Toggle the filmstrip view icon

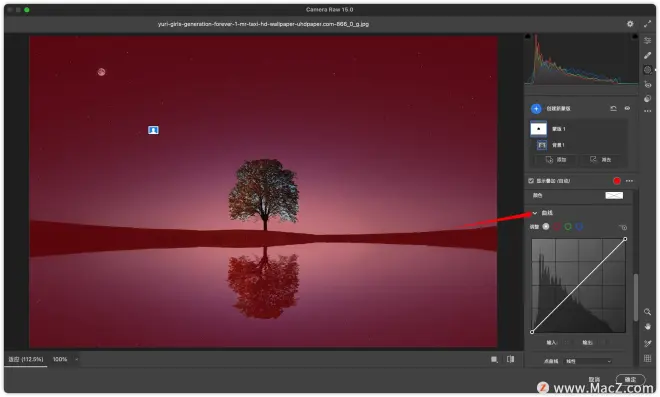494,359
